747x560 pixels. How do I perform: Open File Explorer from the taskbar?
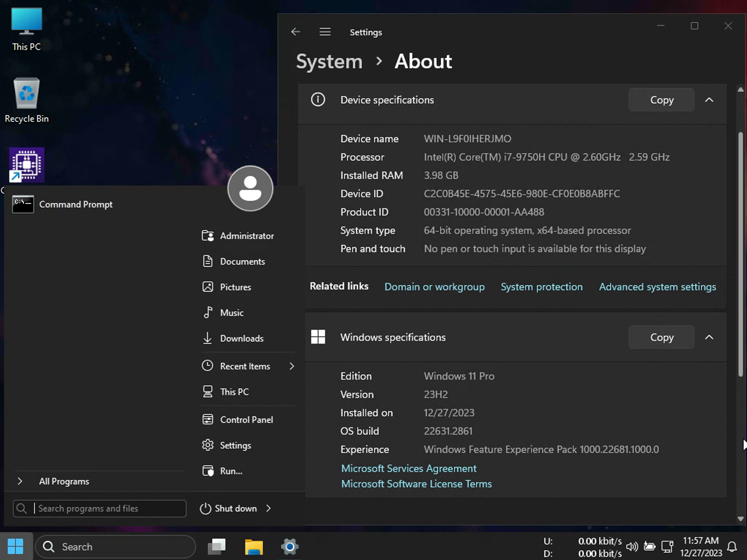click(x=254, y=546)
